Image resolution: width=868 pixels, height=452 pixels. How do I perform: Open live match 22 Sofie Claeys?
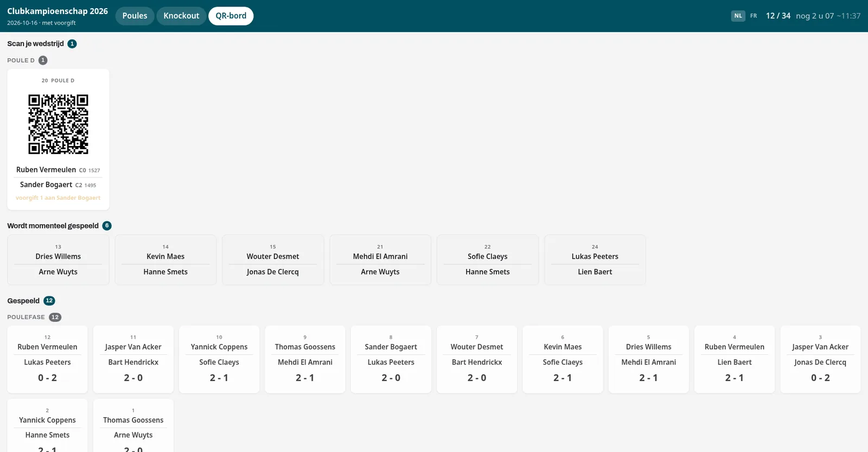pyautogui.click(x=488, y=260)
